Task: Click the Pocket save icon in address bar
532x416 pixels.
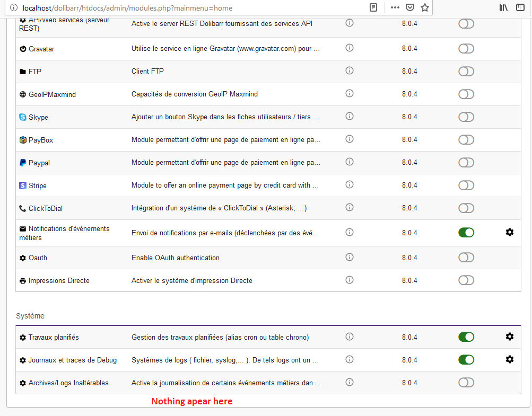Action: [x=409, y=8]
